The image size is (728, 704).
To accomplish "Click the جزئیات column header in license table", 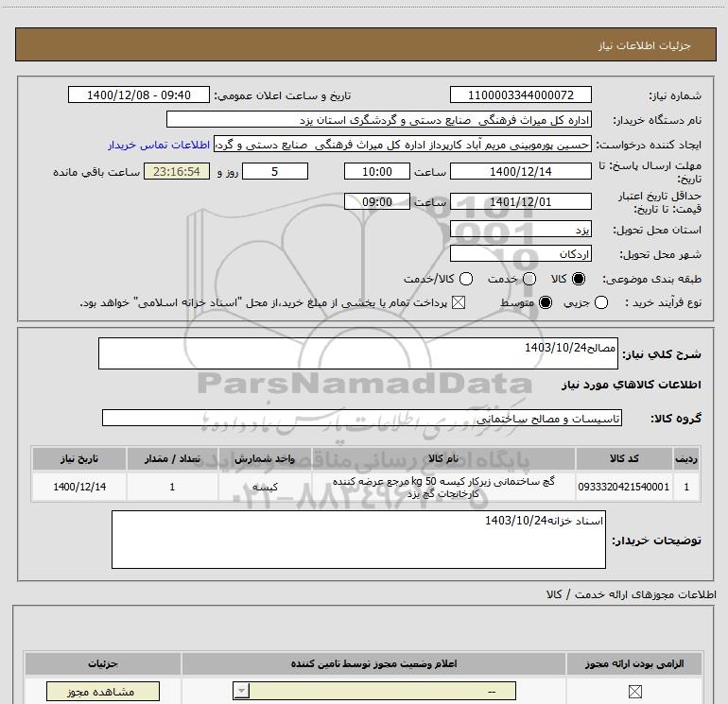I will (103, 663).
